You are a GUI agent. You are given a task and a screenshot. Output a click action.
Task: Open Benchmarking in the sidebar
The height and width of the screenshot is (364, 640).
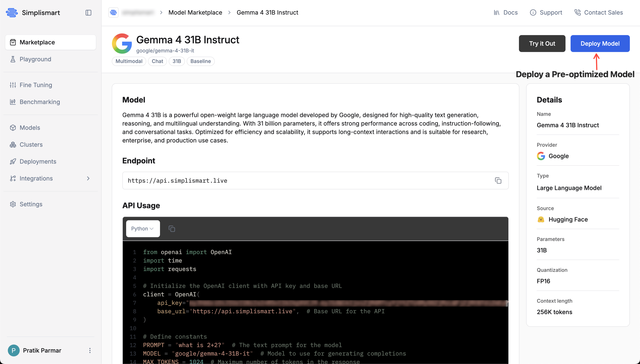pos(51,102)
